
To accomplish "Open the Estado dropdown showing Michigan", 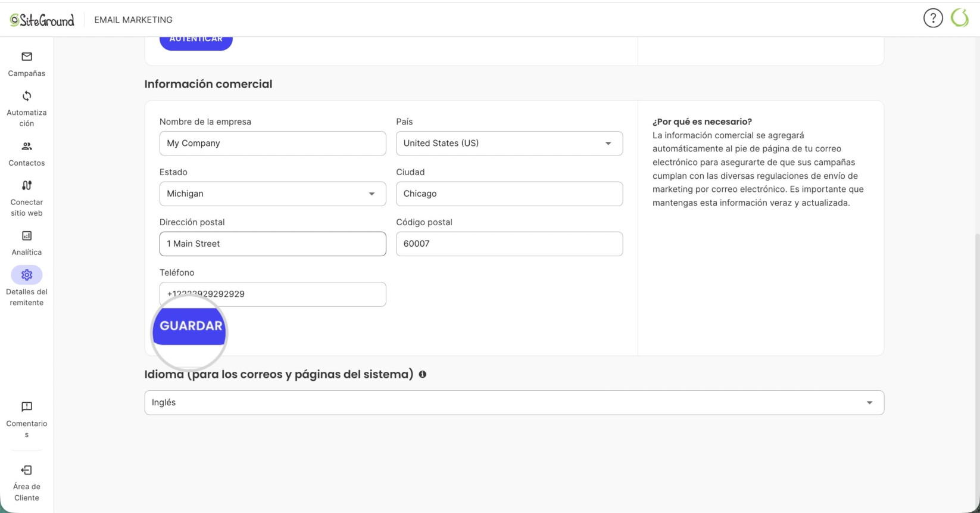I will (273, 194).
